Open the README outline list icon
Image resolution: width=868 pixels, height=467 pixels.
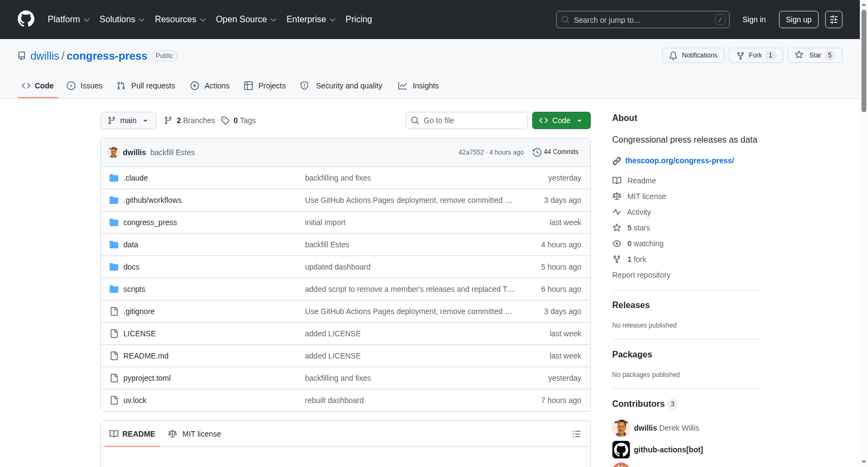pos(577,434)
